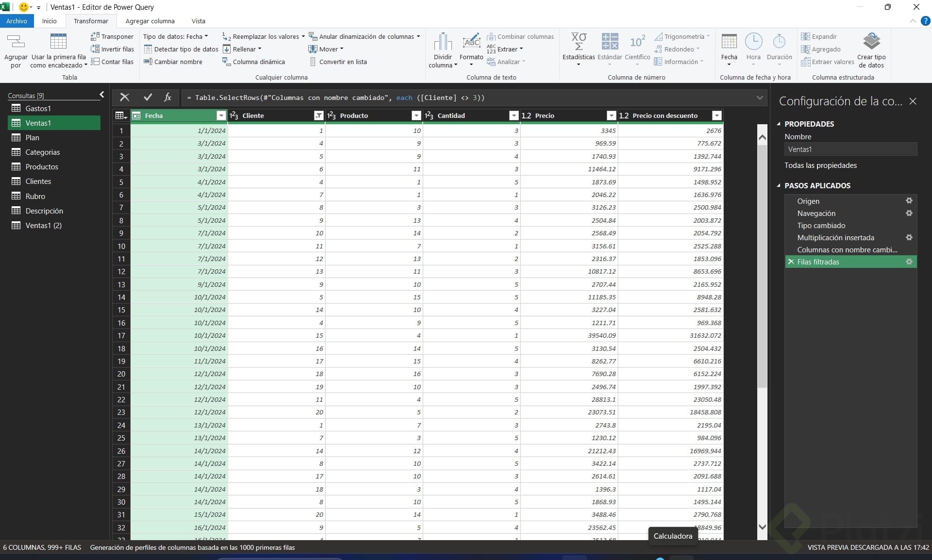
Task: Click the Agrupar por icon
Action: point(16,42)
